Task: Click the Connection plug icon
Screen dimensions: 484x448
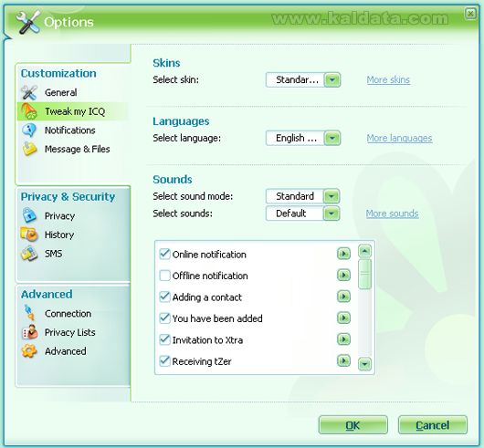Action: [29, 313]
